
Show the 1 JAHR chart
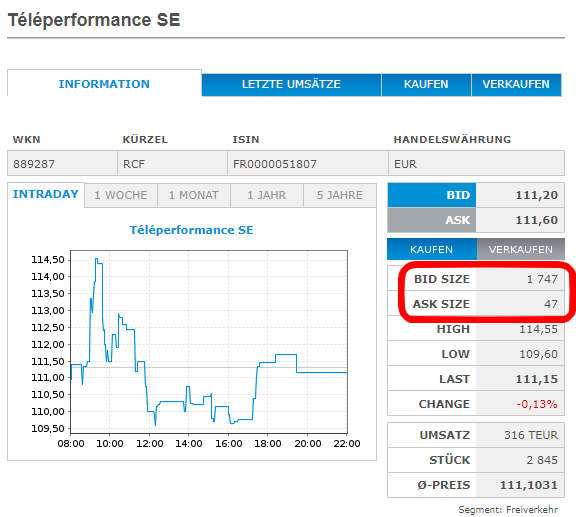(267, 195)
